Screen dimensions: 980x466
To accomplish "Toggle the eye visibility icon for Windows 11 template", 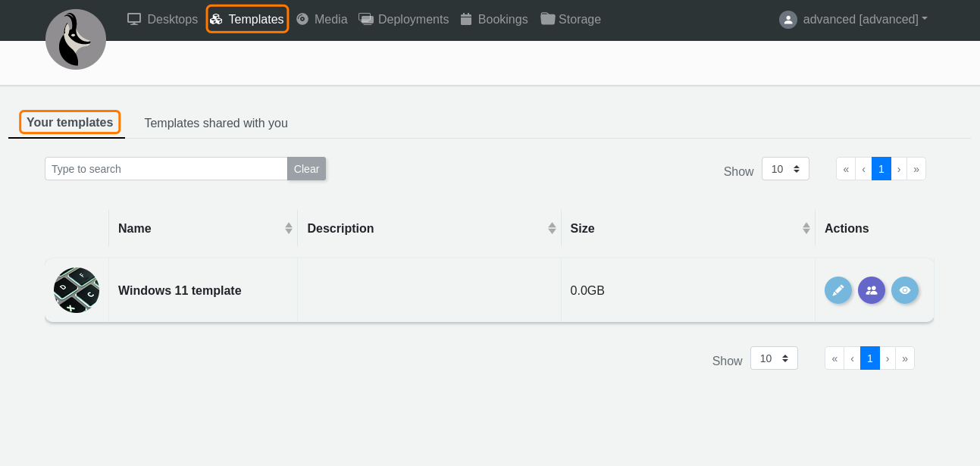I will (904, 290).
